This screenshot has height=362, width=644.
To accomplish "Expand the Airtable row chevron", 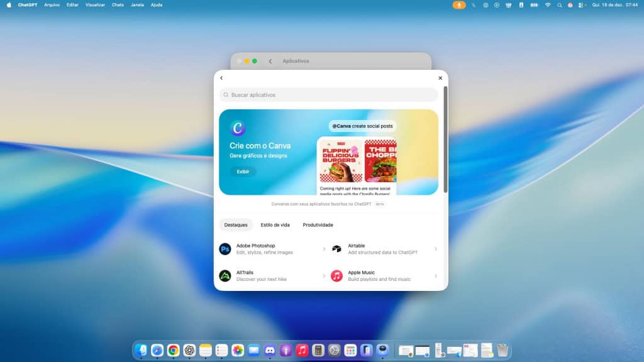I will (435, 249).
